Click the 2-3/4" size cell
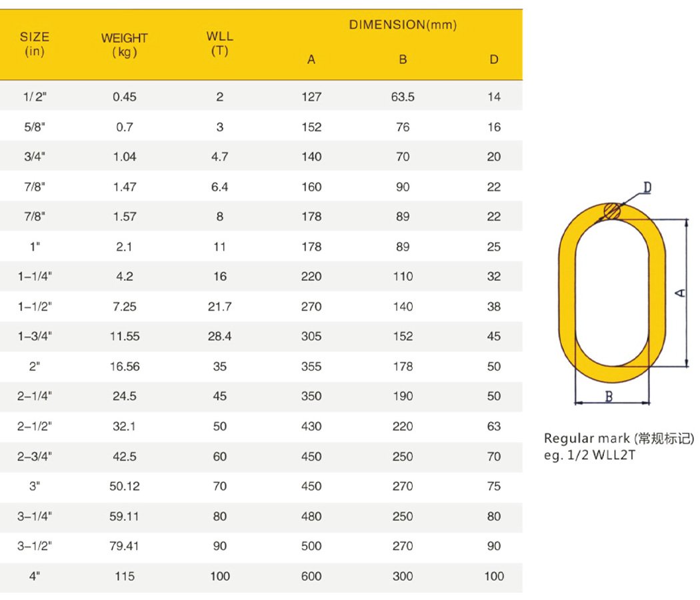700x600 pixels. click(x=35, y=456)
